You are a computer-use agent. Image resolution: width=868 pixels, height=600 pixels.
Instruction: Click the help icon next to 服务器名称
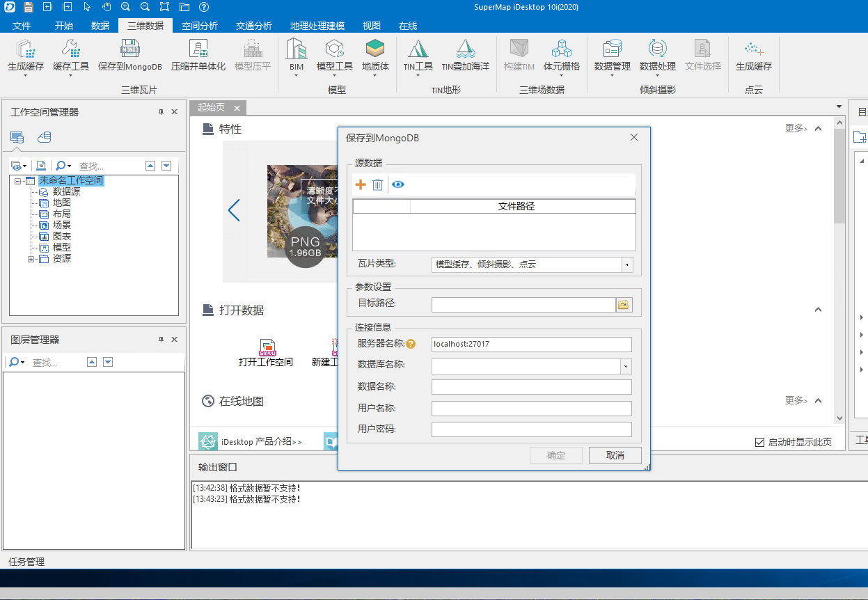tap(411, 344)
